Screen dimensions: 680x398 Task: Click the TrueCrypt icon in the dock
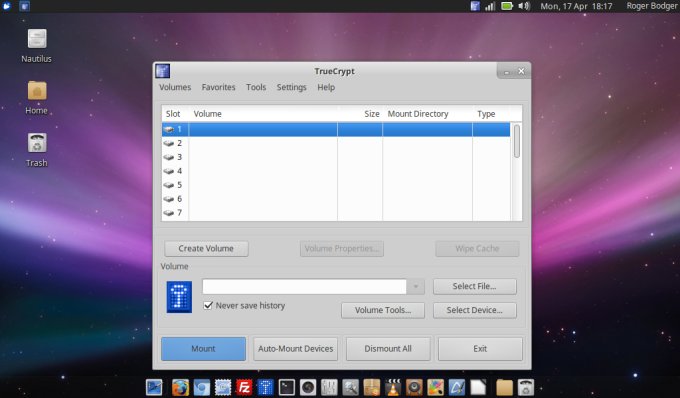265,387
